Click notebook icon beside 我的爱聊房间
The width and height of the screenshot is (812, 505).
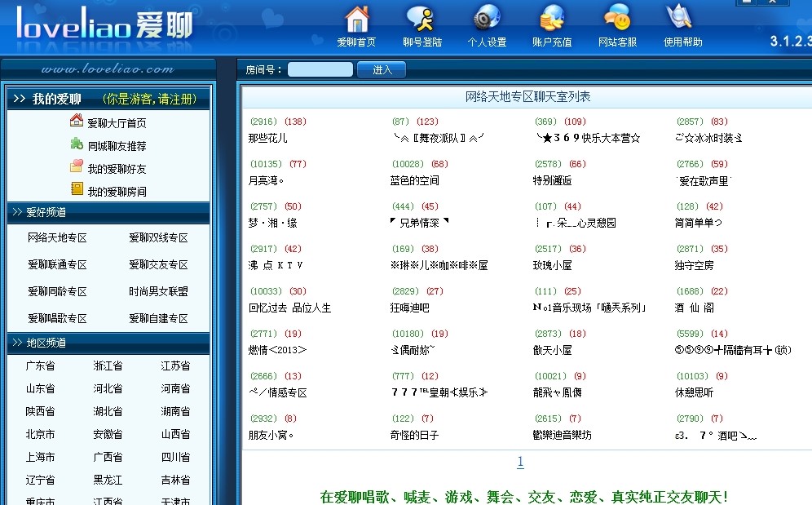pos(77,188)
